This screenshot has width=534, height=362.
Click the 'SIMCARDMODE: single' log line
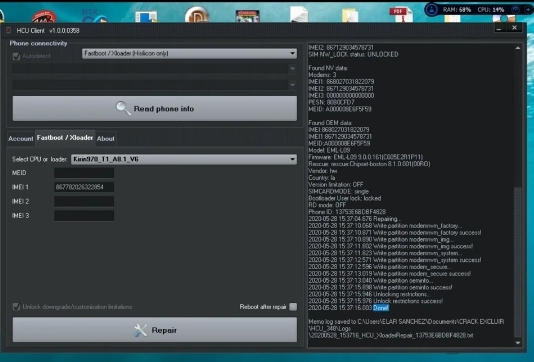pyautogui.click(x=339, y=191)
